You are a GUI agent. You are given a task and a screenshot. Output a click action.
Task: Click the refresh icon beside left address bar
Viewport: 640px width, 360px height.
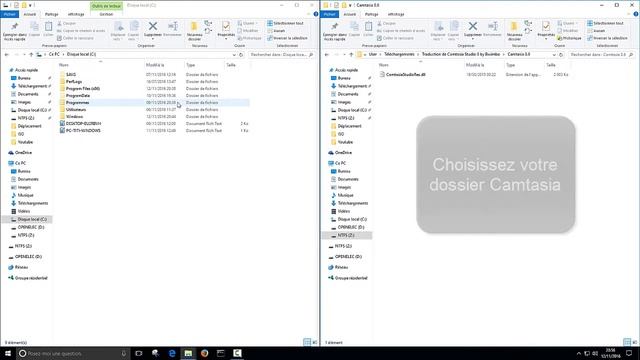pyautogui.click(x=241, y=54)
